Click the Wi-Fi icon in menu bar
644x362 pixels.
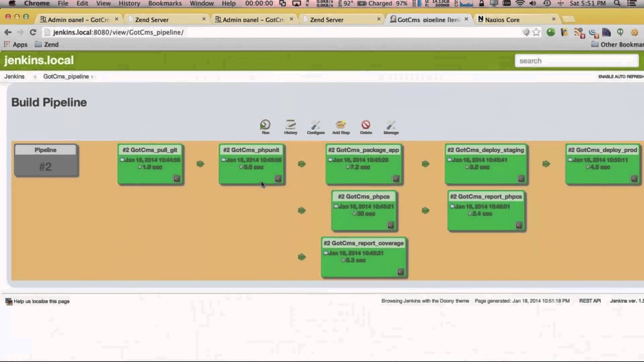click(x=520, y=4)
